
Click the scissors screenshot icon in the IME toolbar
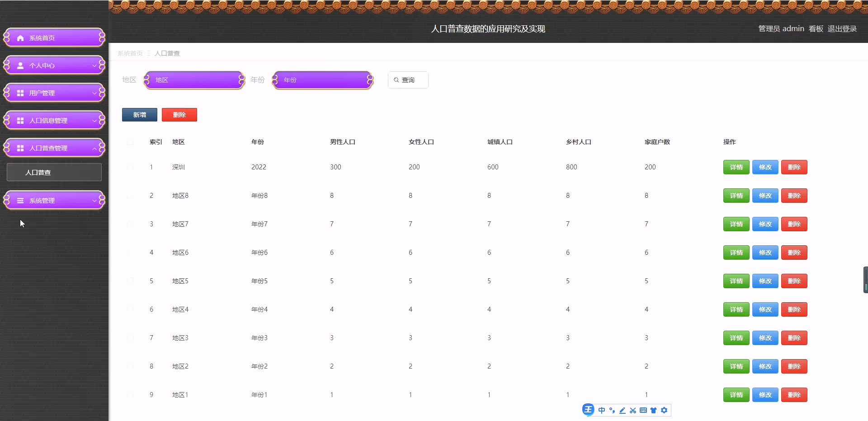pos(633,410)
